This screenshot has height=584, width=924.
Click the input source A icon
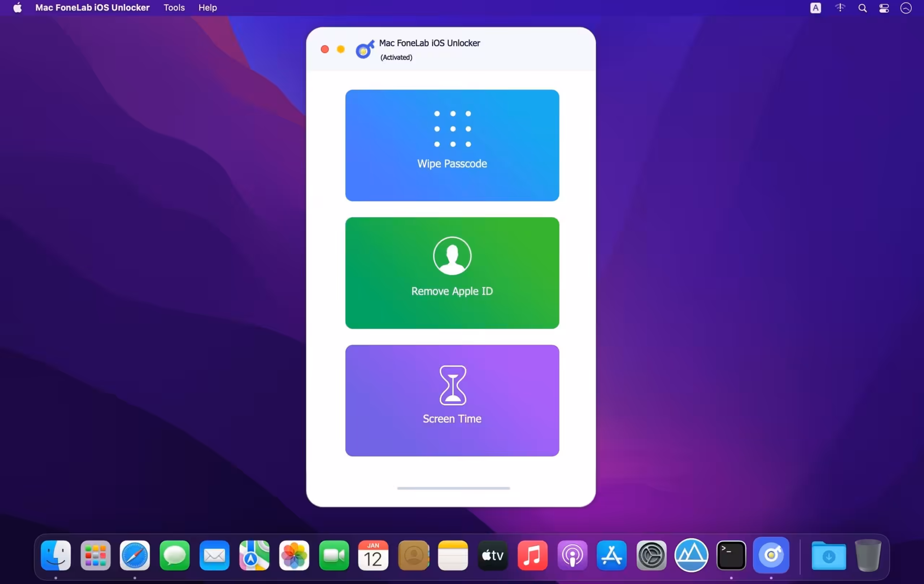pyautogui.click(x=815, y=8)
